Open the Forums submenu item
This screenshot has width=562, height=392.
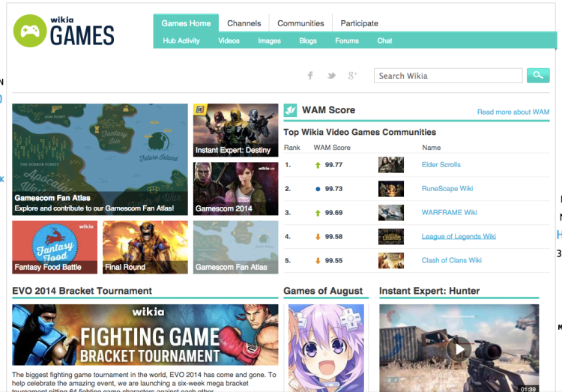tap(347, 40)
